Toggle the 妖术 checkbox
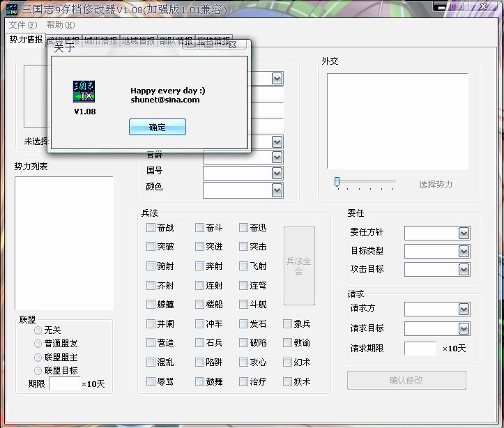The width and height of the screenshot is (504, 428). point(288,381)
